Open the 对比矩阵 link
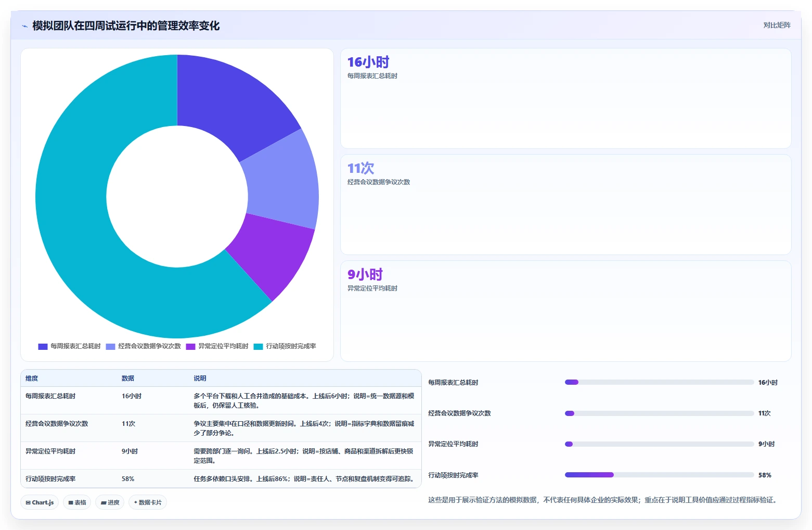This screenshot has height=530, width=812. [x=777, y=26]
